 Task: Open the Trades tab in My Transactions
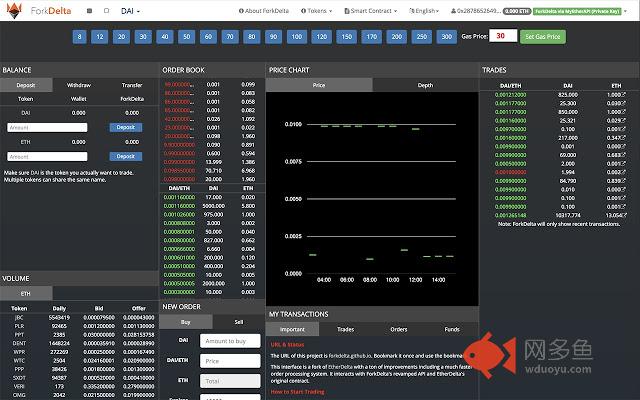pos(345,329)
